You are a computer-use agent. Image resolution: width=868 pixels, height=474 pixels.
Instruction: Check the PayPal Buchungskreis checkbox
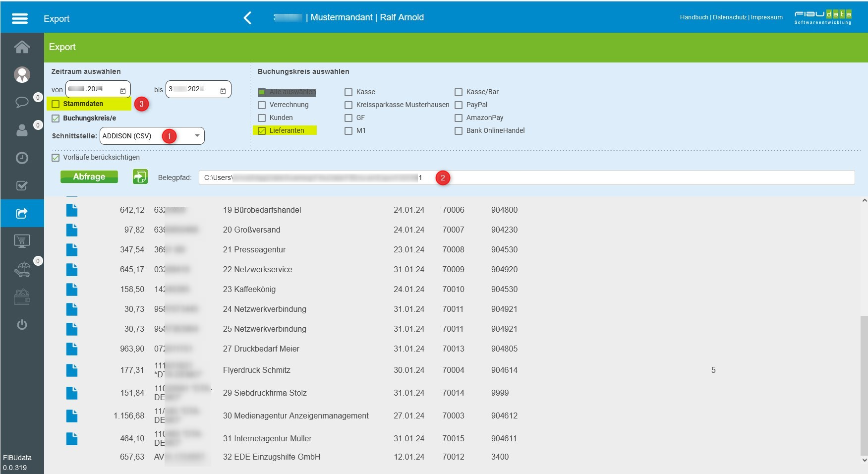459,105
